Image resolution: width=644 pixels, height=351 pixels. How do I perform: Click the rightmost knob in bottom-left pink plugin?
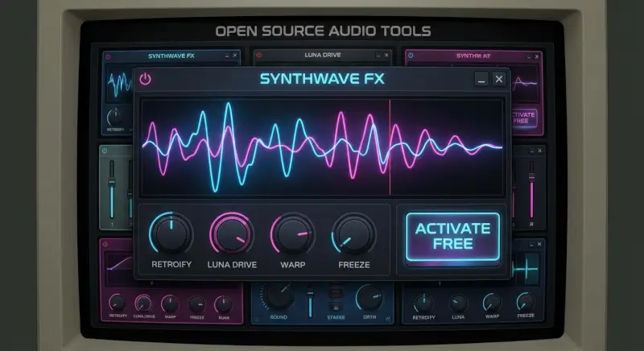[x=223, y=305]
